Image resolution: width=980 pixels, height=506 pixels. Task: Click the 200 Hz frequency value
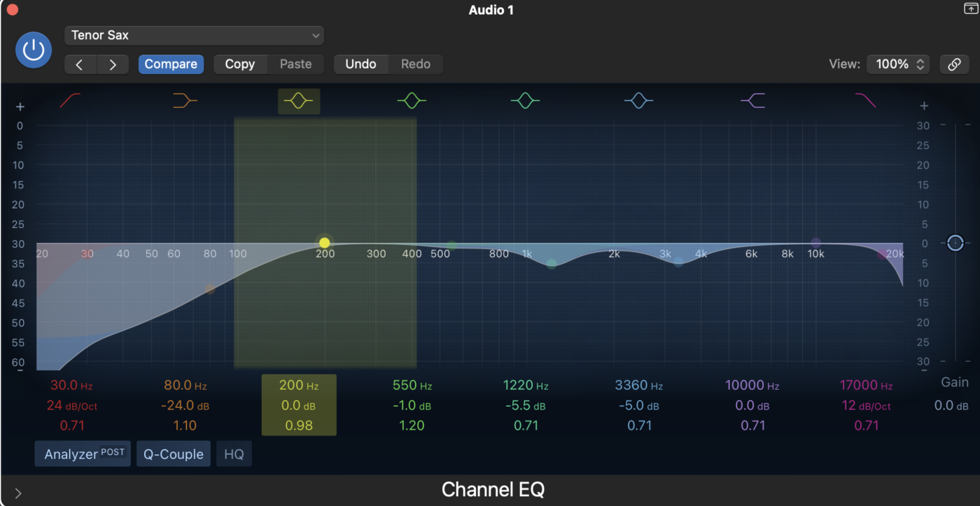(299, 385)
